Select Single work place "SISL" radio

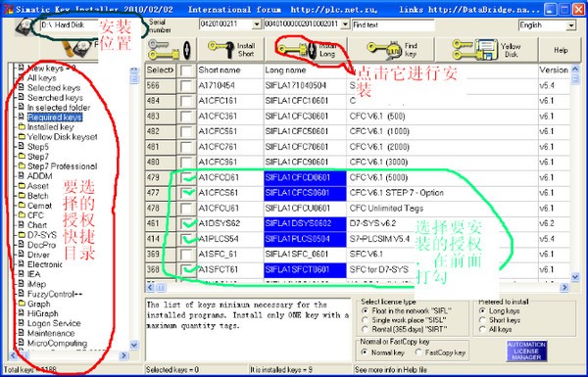click(366, 320)
